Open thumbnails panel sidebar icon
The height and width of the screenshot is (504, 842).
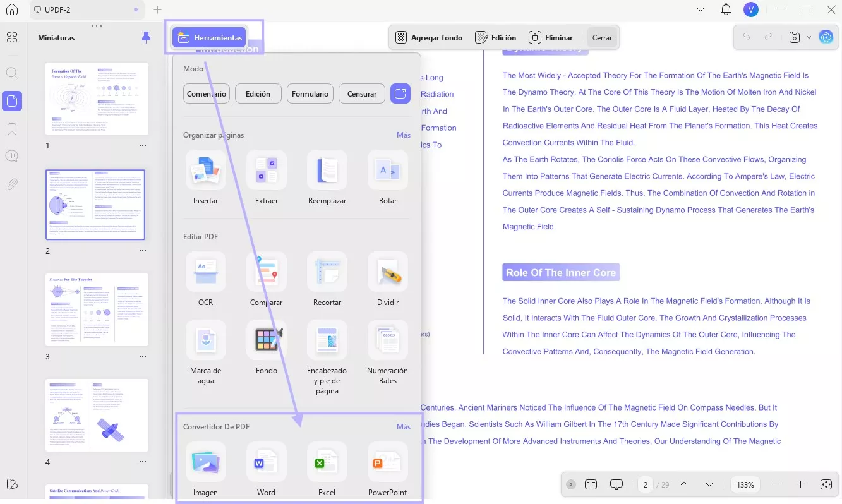coord(12,100)
